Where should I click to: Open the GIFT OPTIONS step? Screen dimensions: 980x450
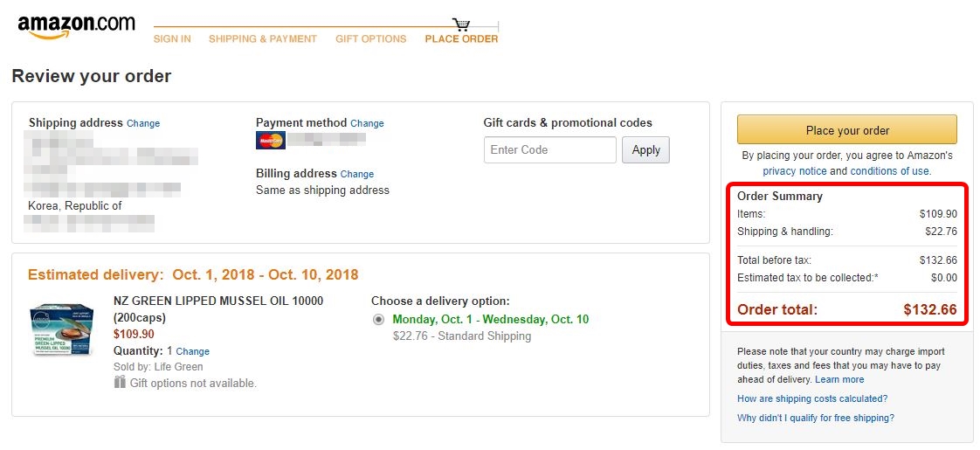tap(370, 38)
